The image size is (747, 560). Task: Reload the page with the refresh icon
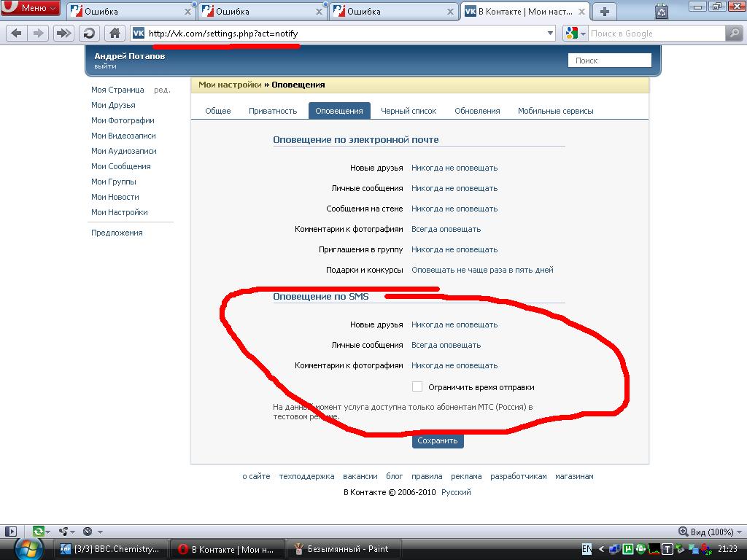click(89, 34)
